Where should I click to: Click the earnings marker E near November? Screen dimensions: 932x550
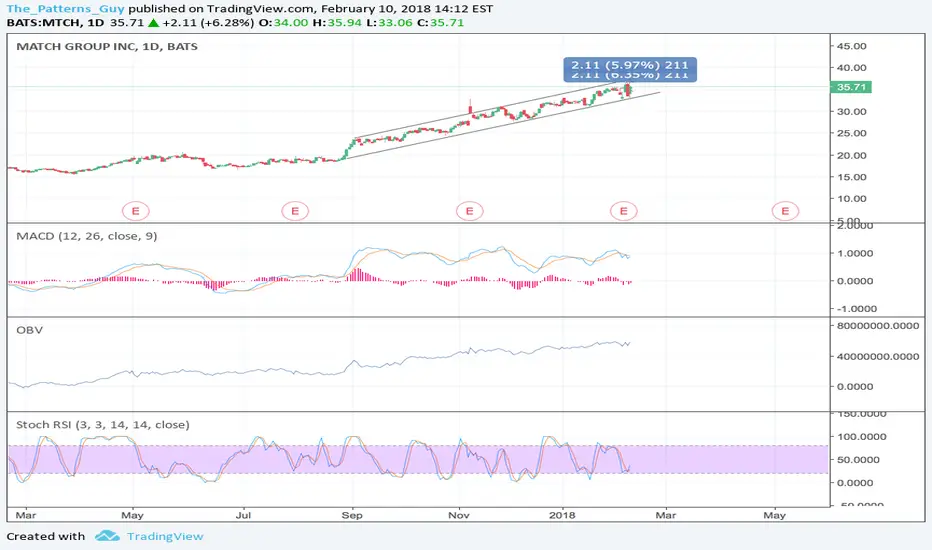[470, 211]
